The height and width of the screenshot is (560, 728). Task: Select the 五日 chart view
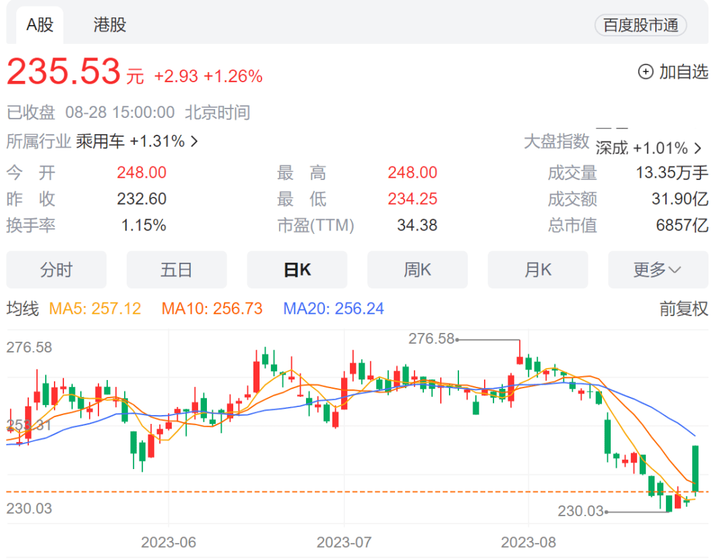pyautogui.click(x=177, y=270)
